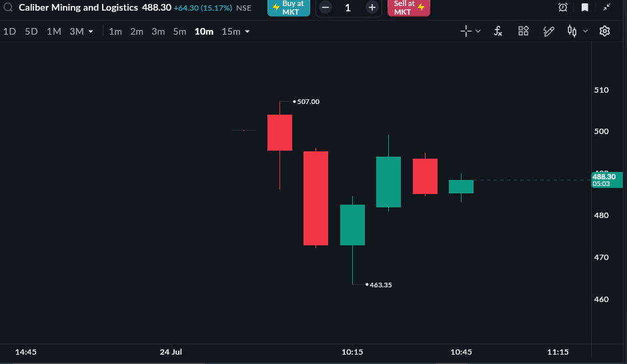Collapse chart using the minimize arrows icon
627x364 pixels.
pos(606,7)
